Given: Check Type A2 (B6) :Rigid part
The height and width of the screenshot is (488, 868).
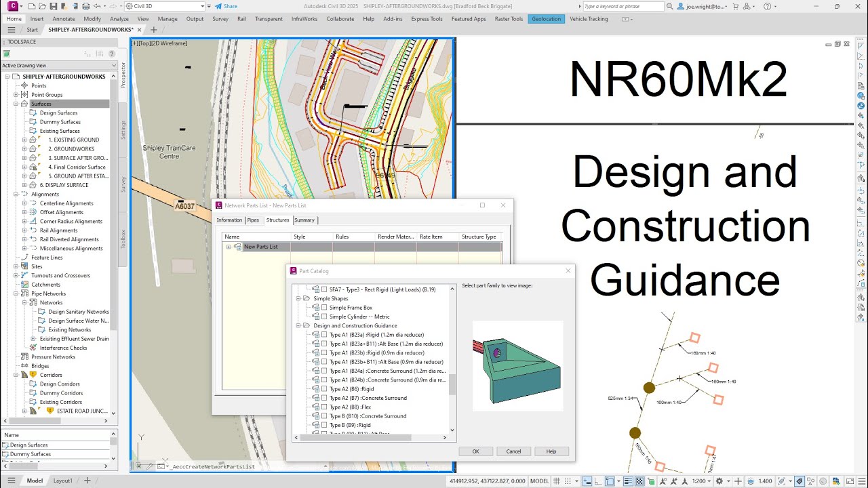Looking at the screenshot, I should coord(324,389).
